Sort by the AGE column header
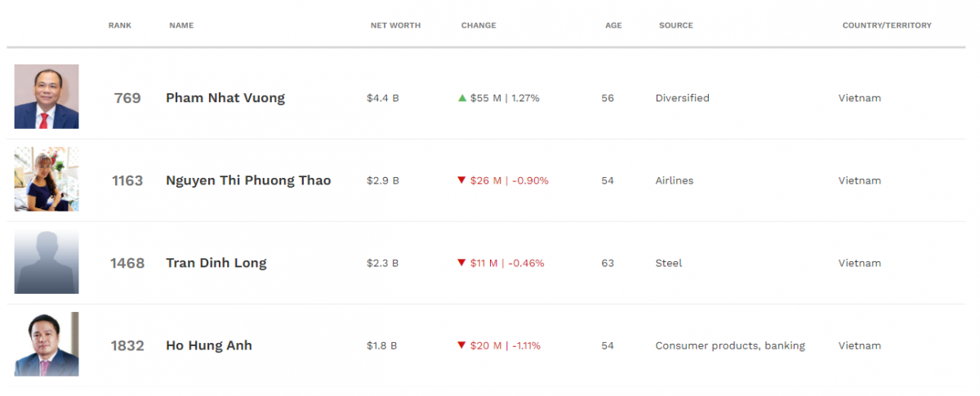Screen dimensions: 980x396 (613, 25)
